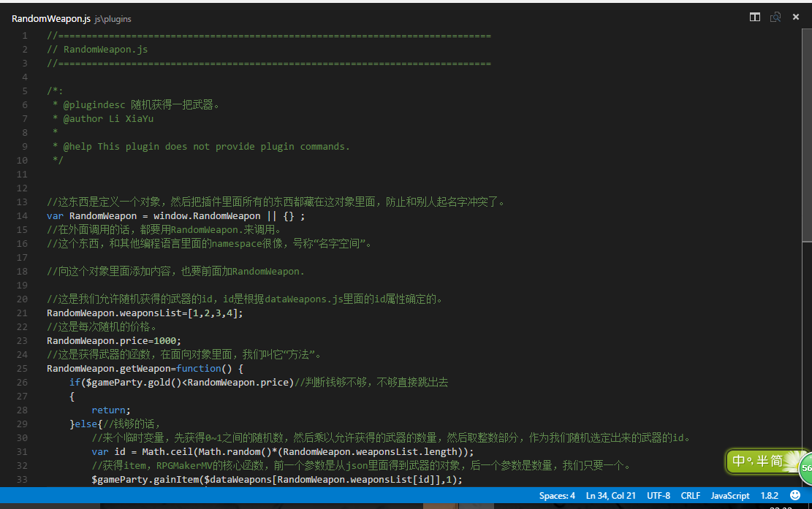Click 'RandomWeapon.weaponsList=[1,2,3,4];' code line

145,313
